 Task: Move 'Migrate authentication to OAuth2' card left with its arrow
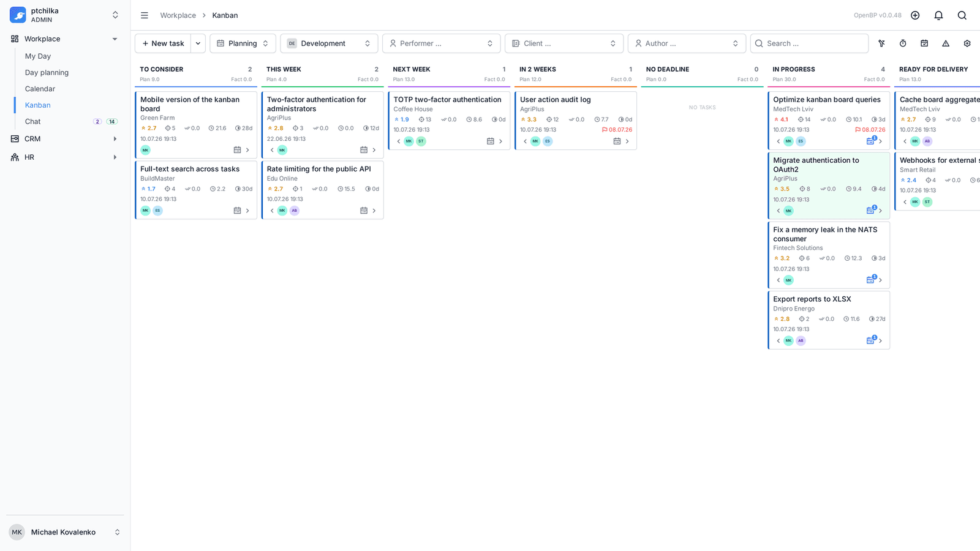(778, 211)
